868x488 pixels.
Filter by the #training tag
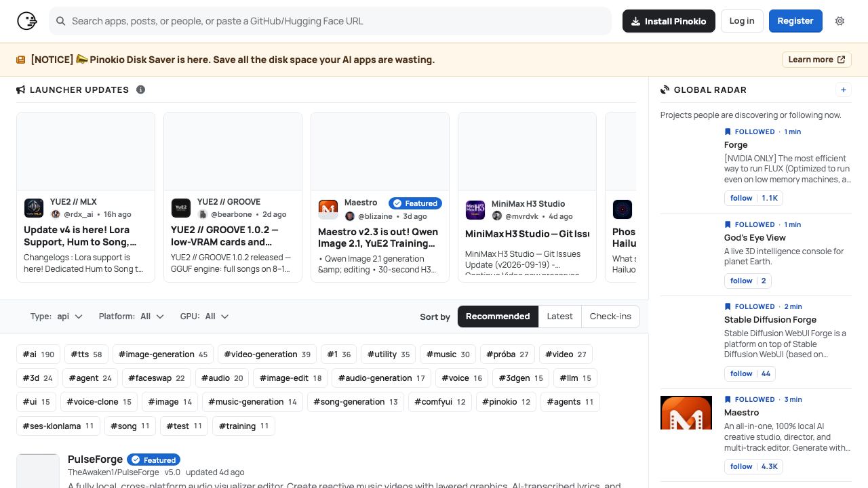244,426
